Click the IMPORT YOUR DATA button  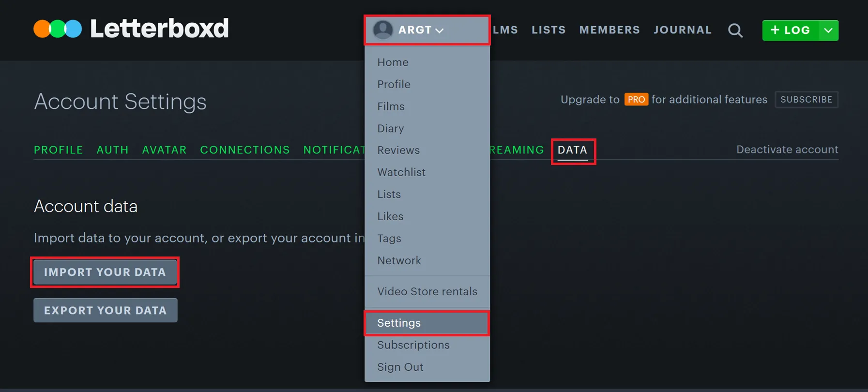click(x=105, y=272)
